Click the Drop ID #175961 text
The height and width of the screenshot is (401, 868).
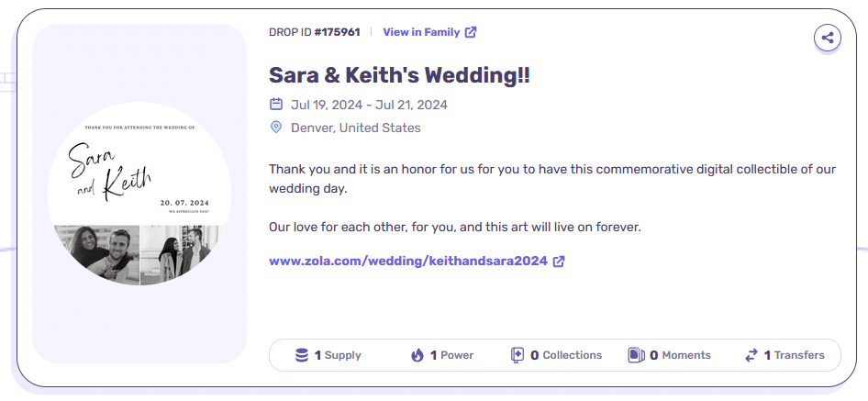click(x=315, y=32)
